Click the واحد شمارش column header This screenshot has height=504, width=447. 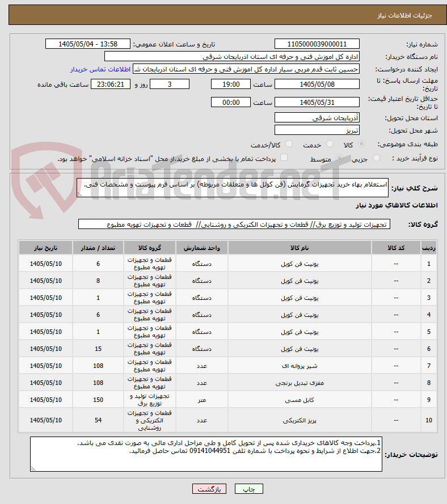(201, 248)
